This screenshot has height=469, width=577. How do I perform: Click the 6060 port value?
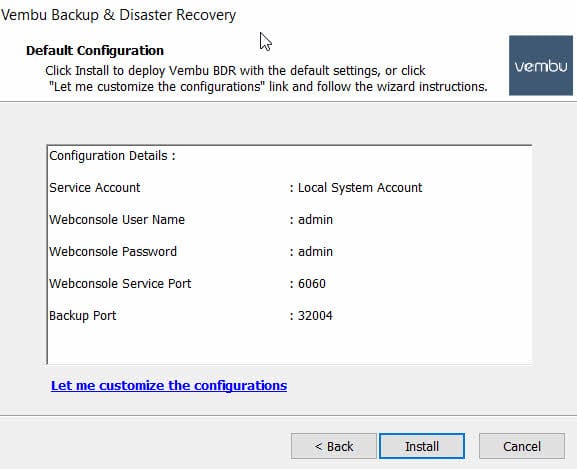pos(312,284)
